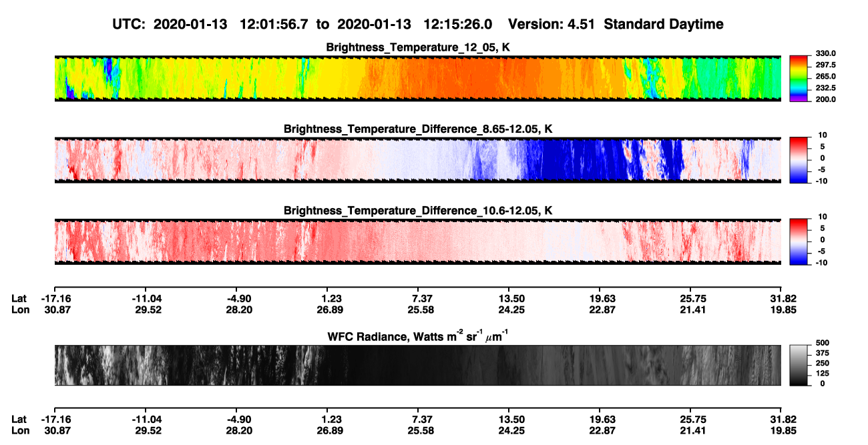868x445 pixels.
Task: Click the 375 tick on WFC colorbar
Action: click(823, 353)
